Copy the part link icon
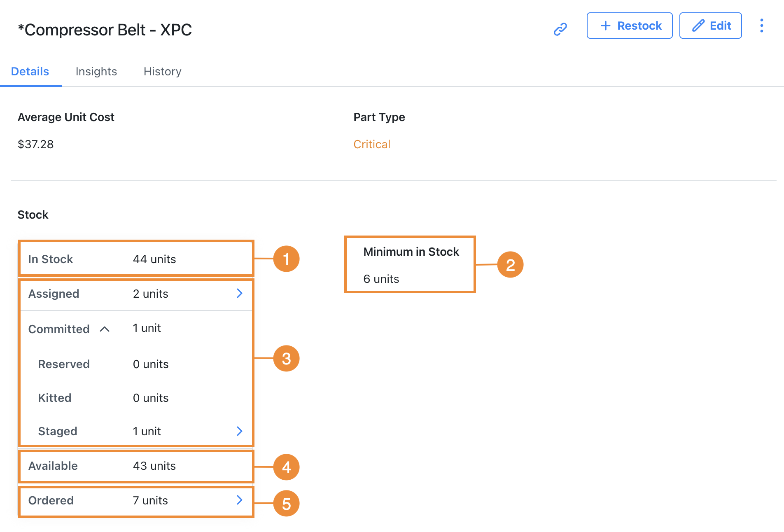Image resolution: width=784 pixels, height=532 pixels. [560, 29]
